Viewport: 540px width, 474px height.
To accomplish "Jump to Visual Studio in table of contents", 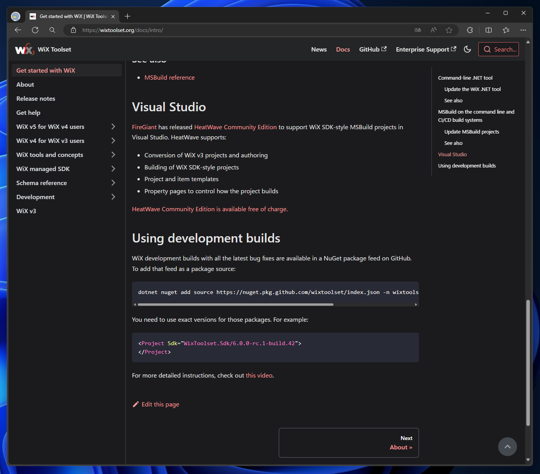I will tap(452, 154).
